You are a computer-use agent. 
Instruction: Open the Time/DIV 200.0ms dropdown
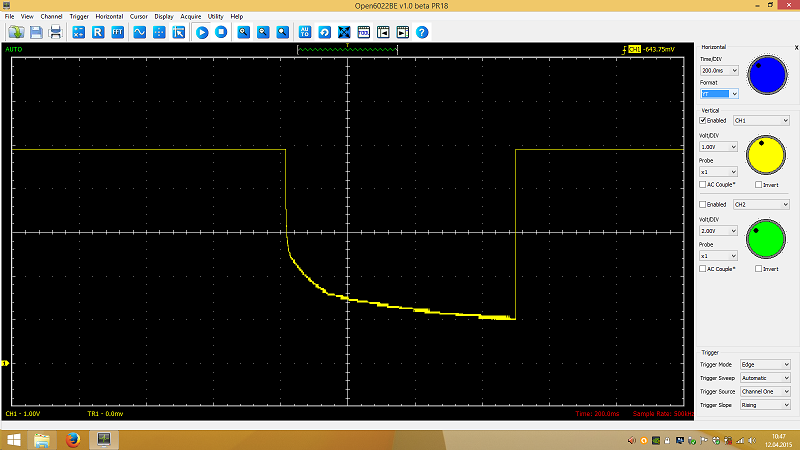pos(719,70)
